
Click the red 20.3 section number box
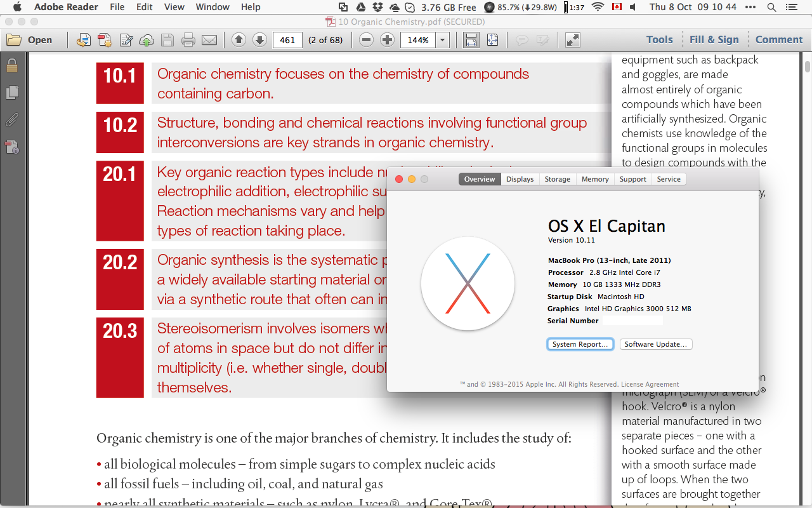(x=120, y=358)
